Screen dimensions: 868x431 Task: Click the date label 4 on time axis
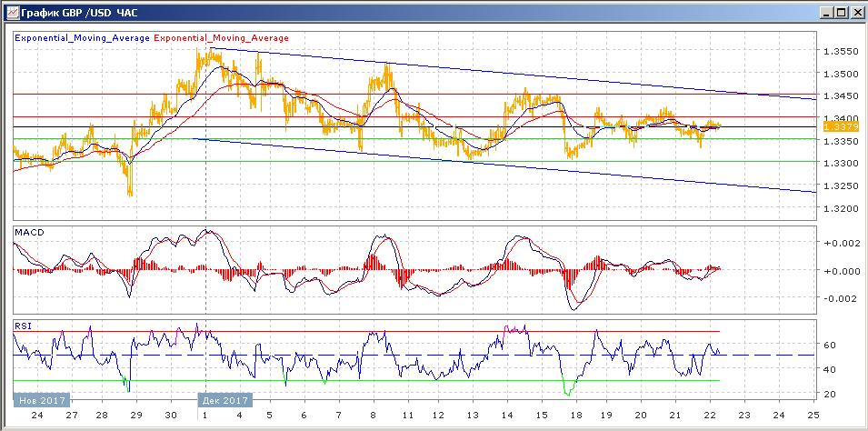tap(240, 416)
